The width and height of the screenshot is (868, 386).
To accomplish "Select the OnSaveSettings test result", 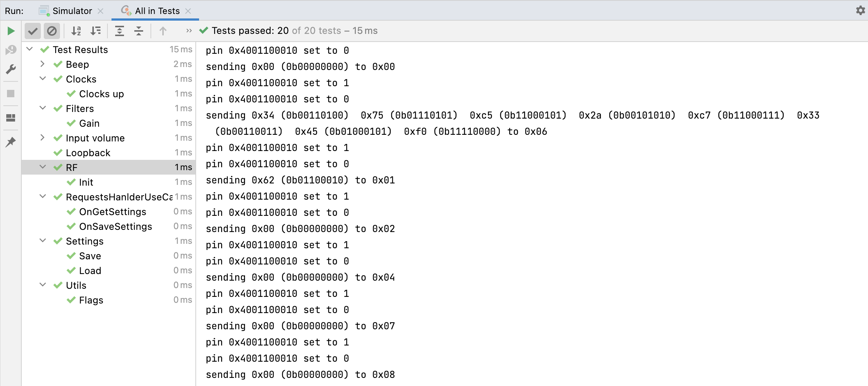I will (115, 227).
